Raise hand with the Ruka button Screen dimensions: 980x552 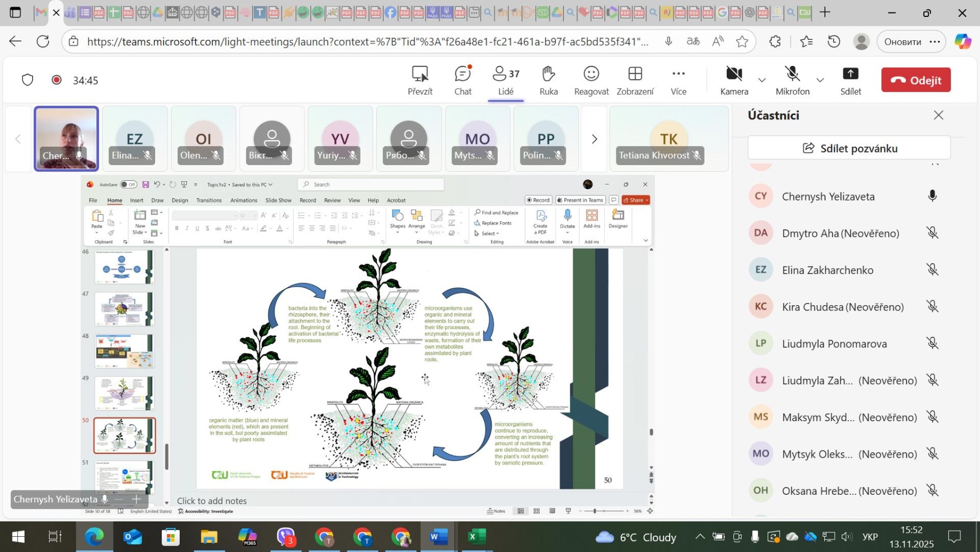coord(548,80)
